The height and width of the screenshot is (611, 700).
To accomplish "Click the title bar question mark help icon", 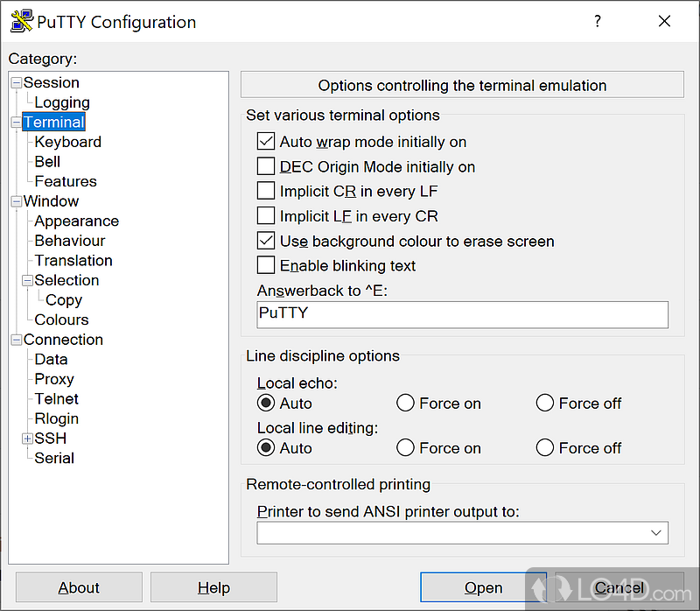I will (598, 22).
